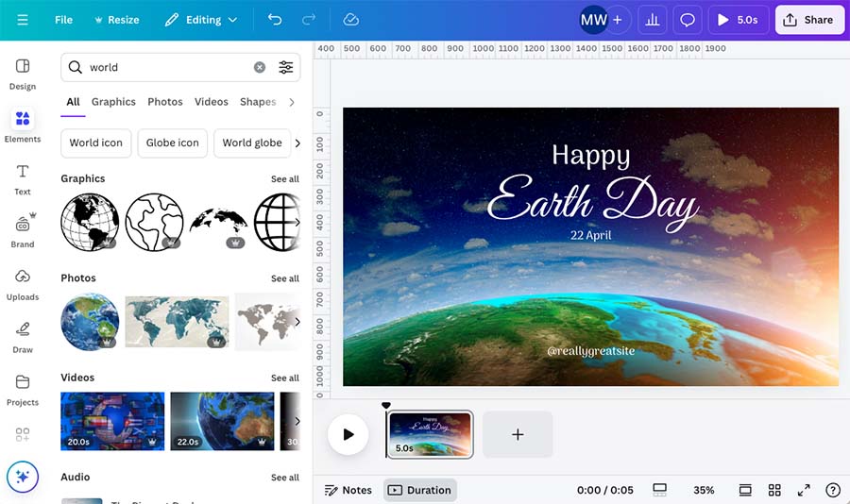Select the 'Globe icon' suggestion chip
850x504 pixels.
173,143
